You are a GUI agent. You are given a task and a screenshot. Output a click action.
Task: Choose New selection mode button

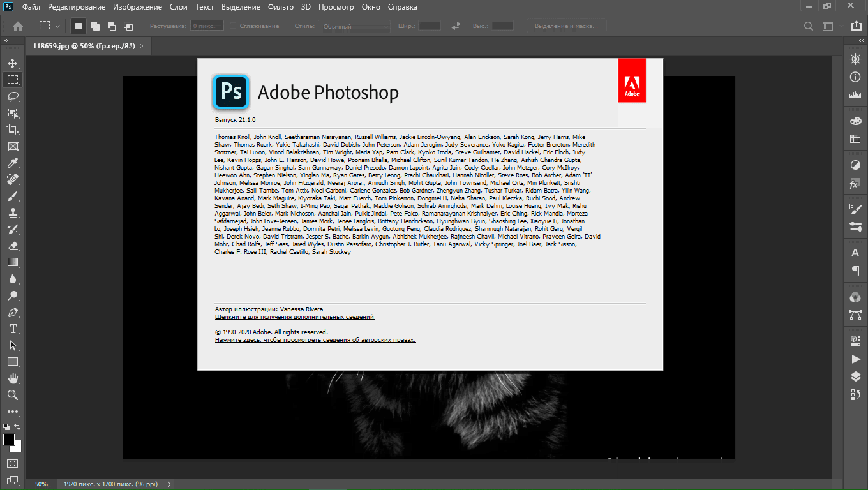[79, 26]
